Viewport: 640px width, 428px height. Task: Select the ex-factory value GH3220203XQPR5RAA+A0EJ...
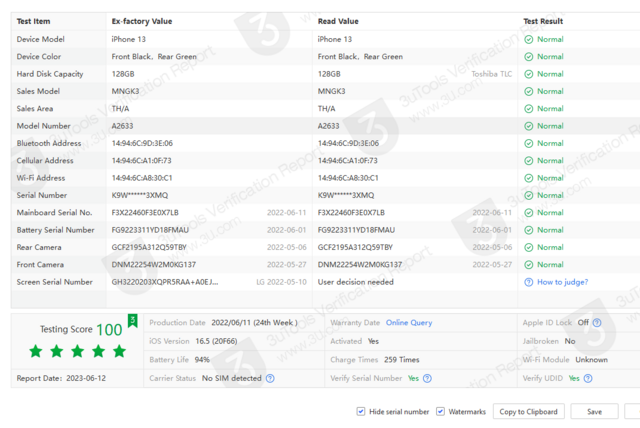(x=165, y=282)
